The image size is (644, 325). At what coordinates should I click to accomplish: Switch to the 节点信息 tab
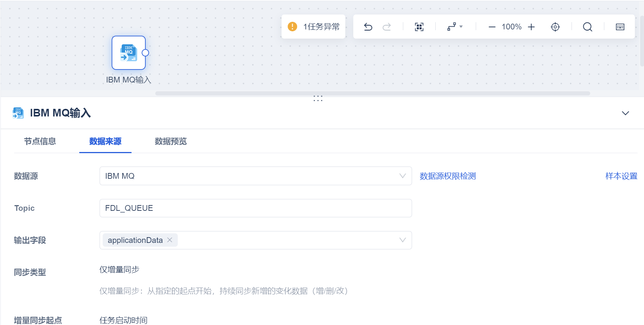click(40, 141)
